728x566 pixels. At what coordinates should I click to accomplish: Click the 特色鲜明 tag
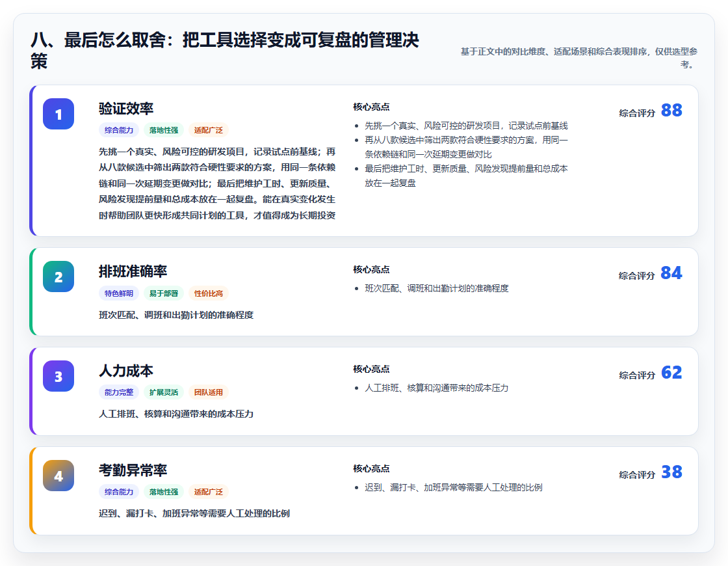119,293
